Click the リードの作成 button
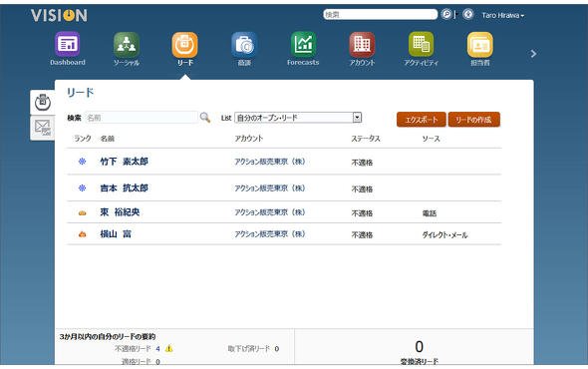Image resolution: width=588 pixels, height=369 pixels. (x=474, y=120)
